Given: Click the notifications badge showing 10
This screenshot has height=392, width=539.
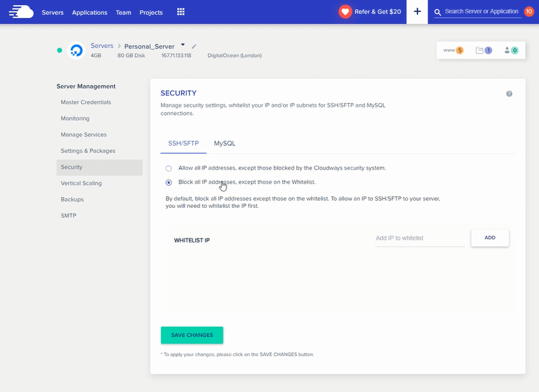Looking at the screenshot, I should (528, 11).
